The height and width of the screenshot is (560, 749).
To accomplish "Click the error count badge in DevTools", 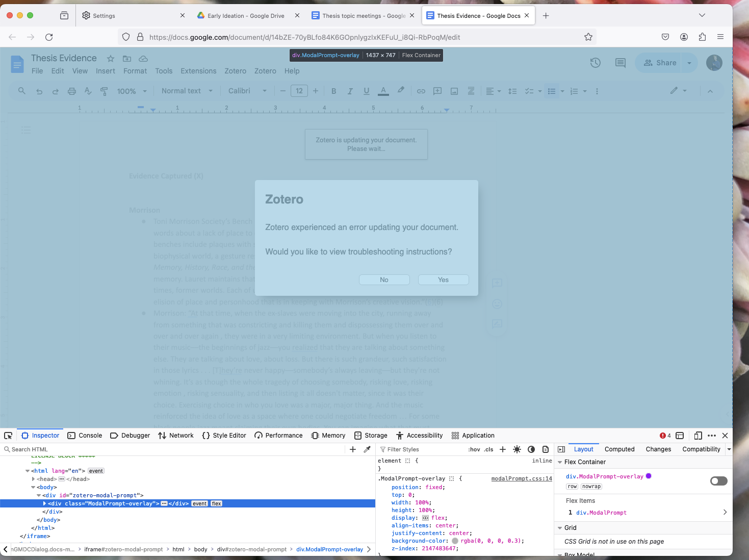I will (x=665, y=436).
